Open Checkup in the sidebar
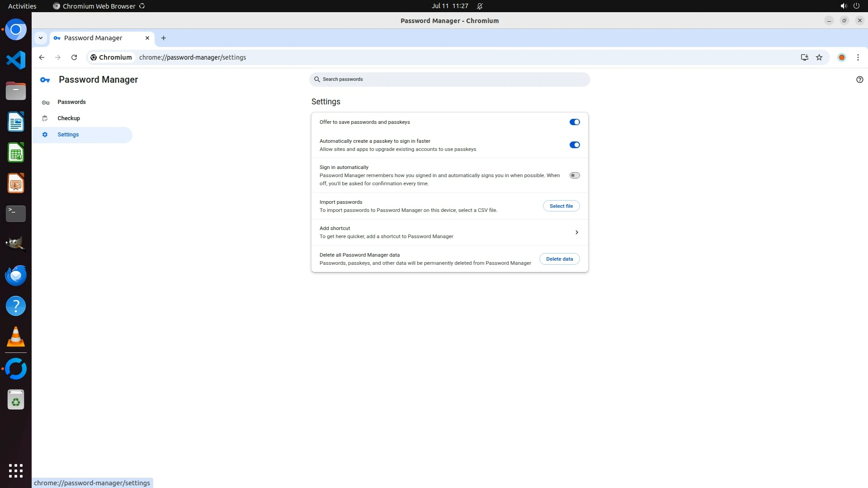Screen dimensions: 868x488 point(69,118)
